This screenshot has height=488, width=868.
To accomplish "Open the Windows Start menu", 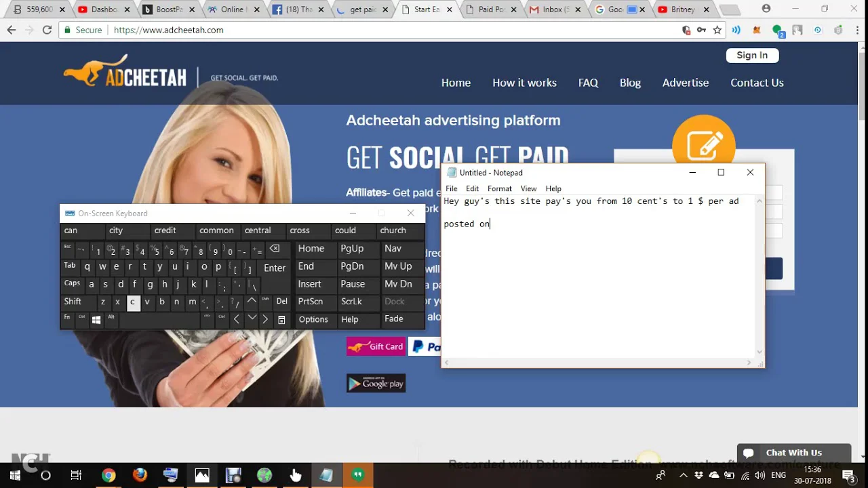I will (x=15, y=475).
